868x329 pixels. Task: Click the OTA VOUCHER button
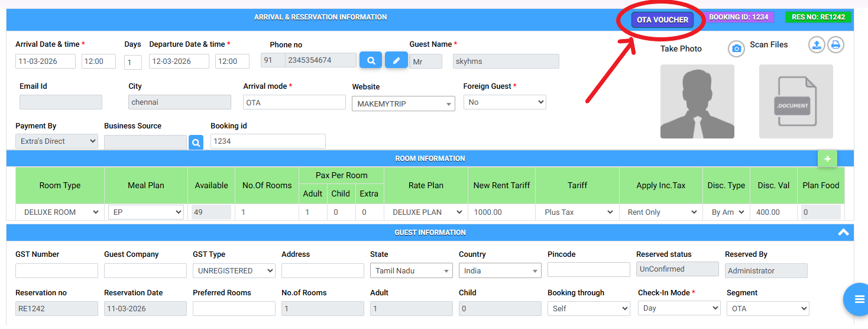point(662,20)
